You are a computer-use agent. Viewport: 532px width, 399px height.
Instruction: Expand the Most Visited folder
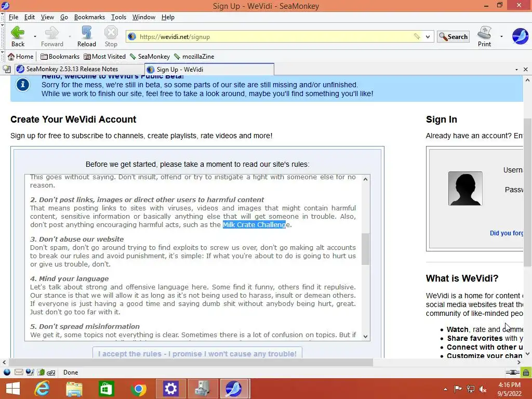click(105, 57)
